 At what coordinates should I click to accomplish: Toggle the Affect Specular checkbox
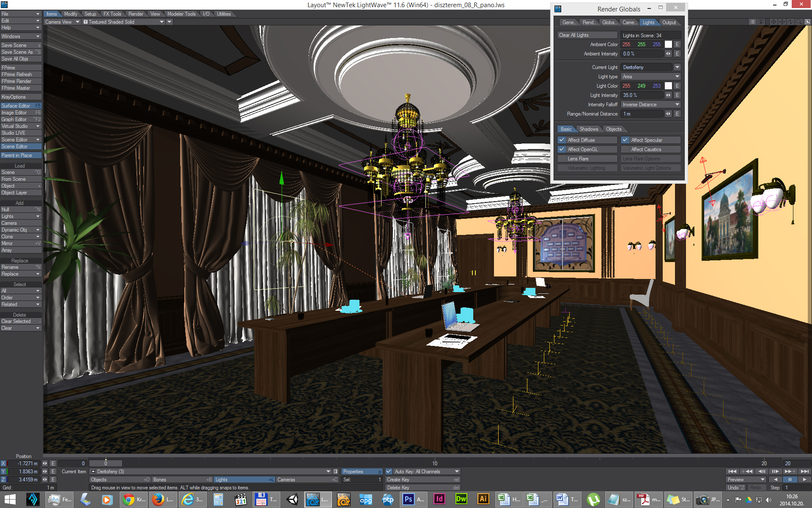(x=625, y=140)
